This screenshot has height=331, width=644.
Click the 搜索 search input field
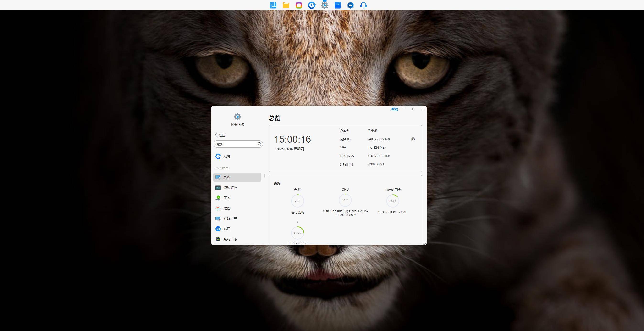pyautogui.click(x=235, y=144)
